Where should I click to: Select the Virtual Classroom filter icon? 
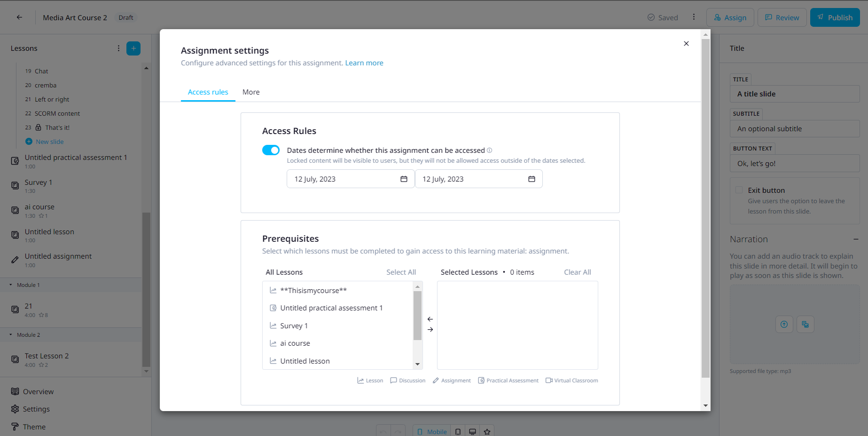(548, 380)
